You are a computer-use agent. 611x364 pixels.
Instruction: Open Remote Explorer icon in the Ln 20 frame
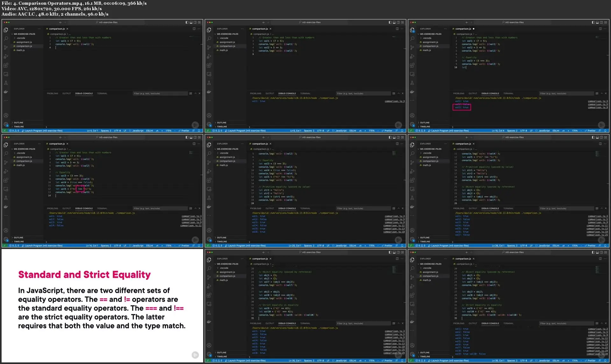pos(209,189)
